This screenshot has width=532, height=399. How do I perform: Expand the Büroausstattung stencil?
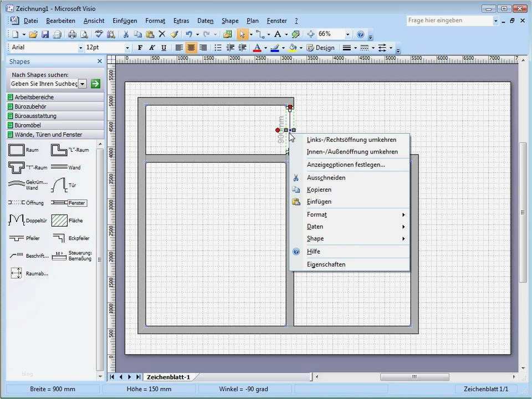[55, 116]
